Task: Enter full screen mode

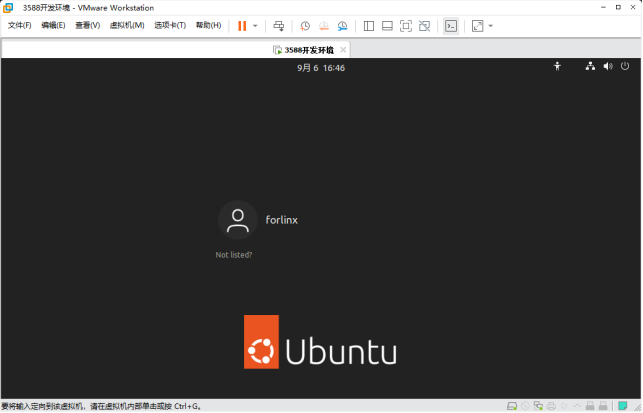Action: tap(406, 26)
